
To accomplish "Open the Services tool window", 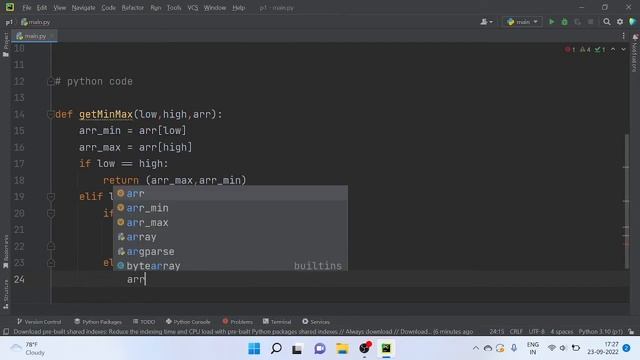I will 316,322.
